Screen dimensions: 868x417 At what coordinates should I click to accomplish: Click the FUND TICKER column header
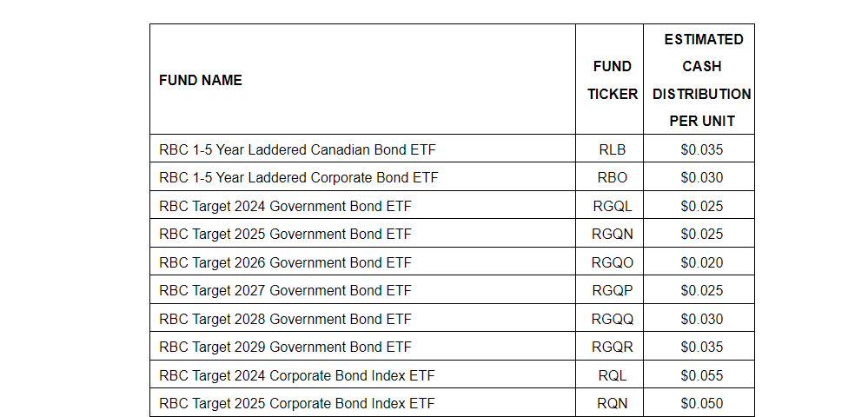(x=612, y=80)
